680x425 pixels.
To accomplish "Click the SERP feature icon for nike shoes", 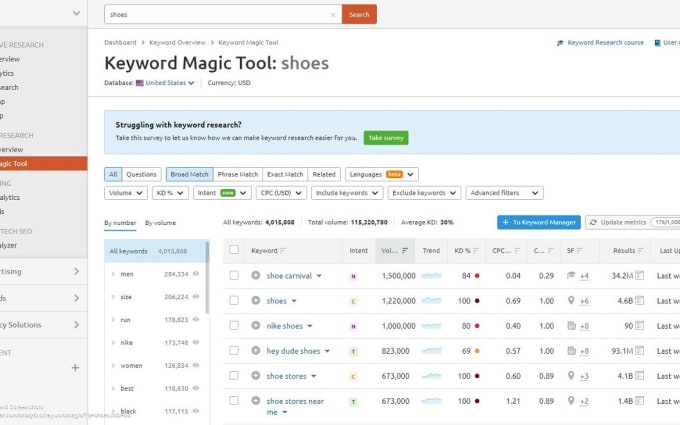I will (571, 325).
